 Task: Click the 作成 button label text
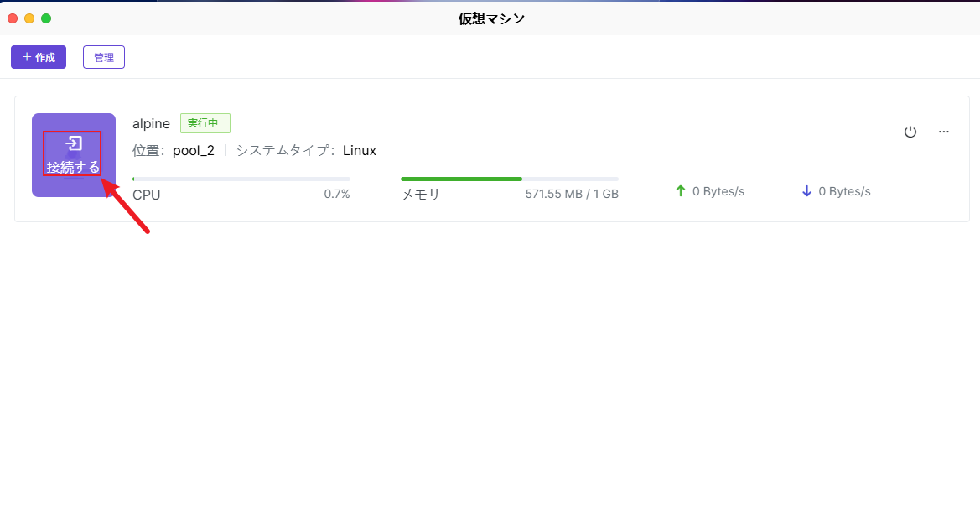[x=45, y=57]
